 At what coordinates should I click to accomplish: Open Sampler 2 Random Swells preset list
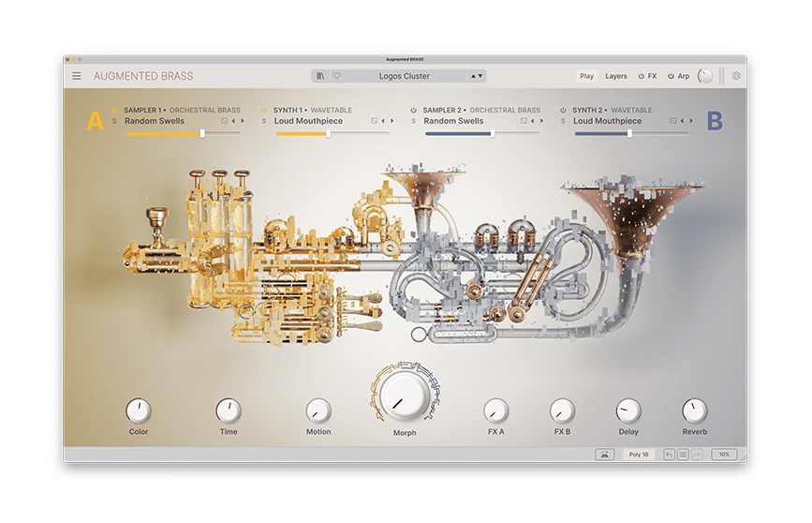(453, 121)
